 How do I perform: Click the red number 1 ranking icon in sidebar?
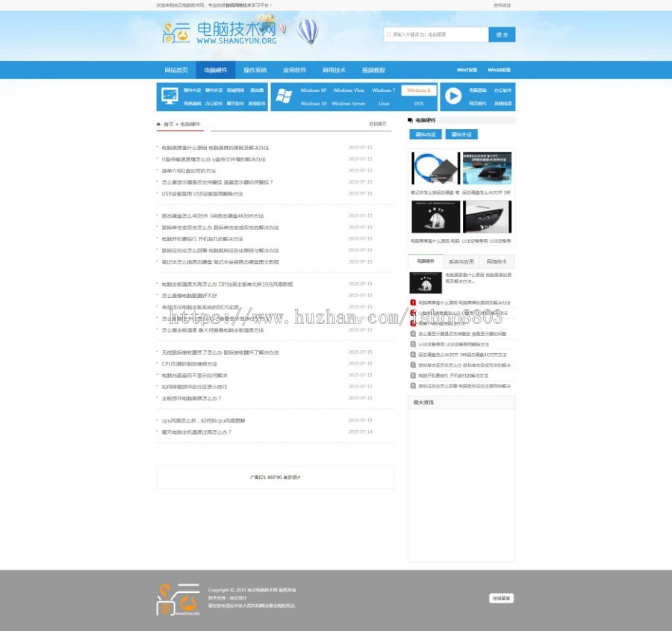[412, 302]
